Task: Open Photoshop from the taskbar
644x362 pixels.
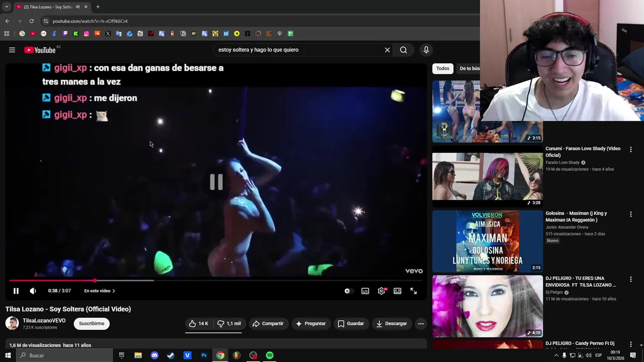Action: coord(204,355)
